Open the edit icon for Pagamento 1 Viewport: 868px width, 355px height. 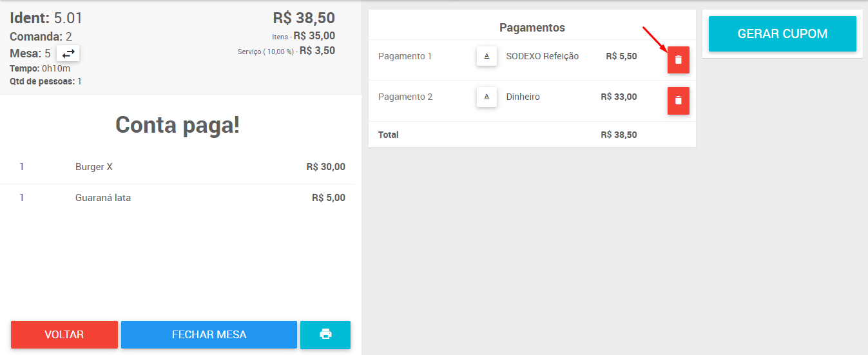(487, 57)
